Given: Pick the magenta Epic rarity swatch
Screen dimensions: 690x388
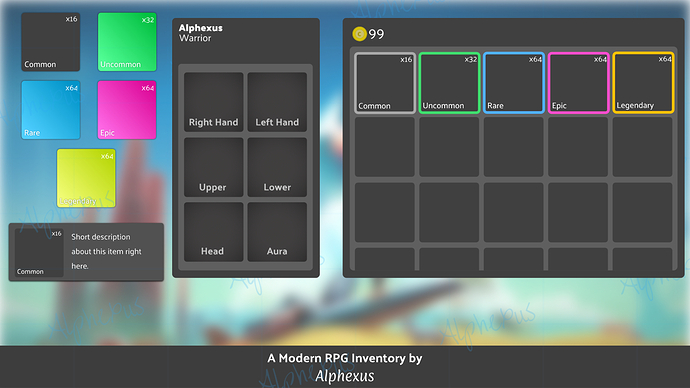Looking at the screenshot, I should tap(127, 110).
